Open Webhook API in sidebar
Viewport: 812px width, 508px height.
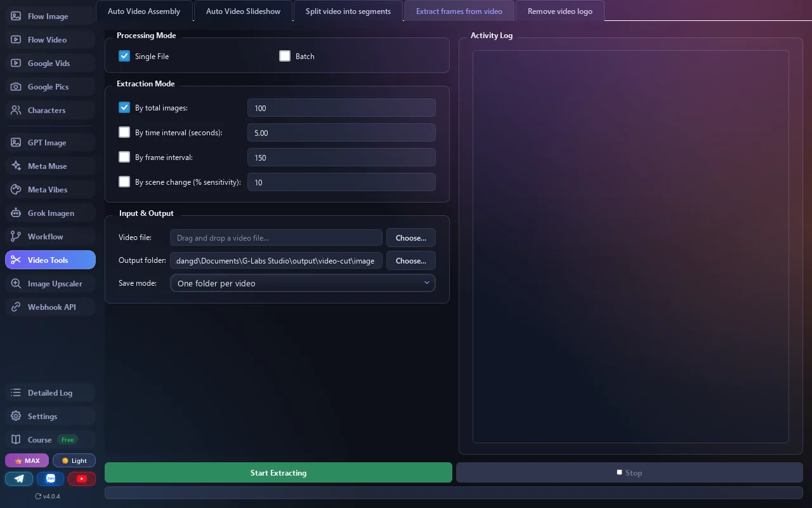(51, 307)
